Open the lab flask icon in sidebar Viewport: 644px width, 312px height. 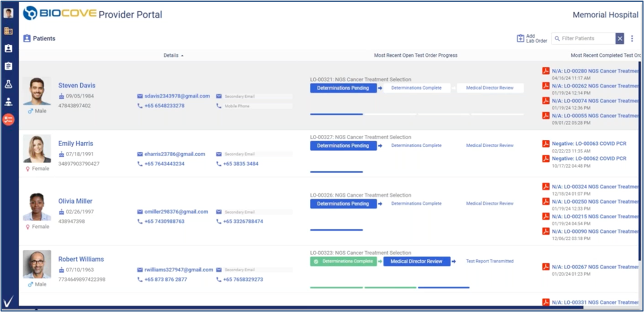pos(8,84)
